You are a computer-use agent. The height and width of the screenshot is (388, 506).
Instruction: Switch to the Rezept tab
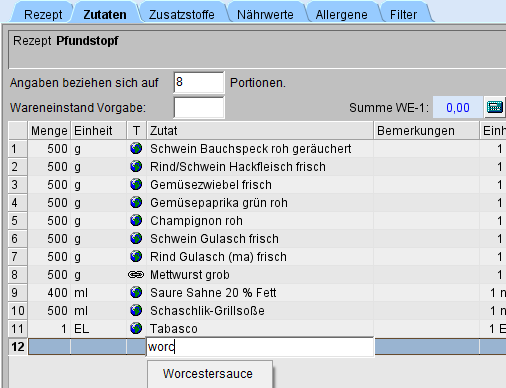tap(43, 15)
